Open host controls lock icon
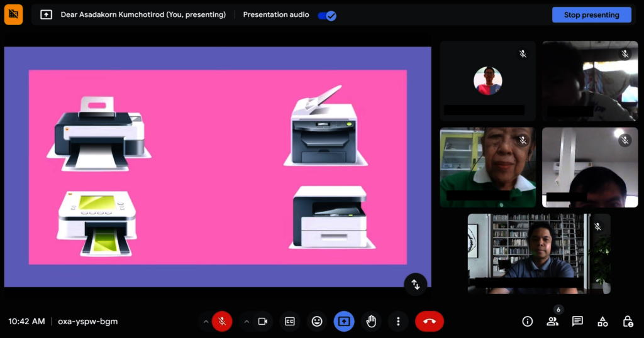 pos(628,321)
